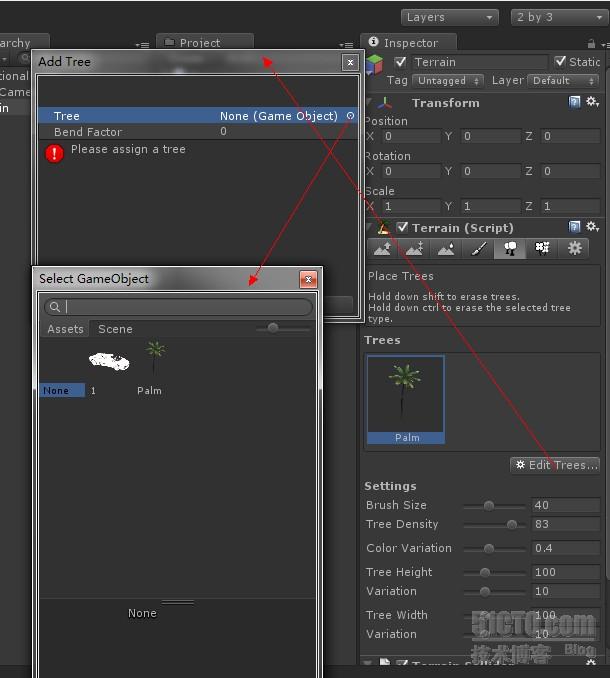Open Terrain Settings gear tab
The width and height of the screenshot is (610, 678).
[x=574, y=248]
